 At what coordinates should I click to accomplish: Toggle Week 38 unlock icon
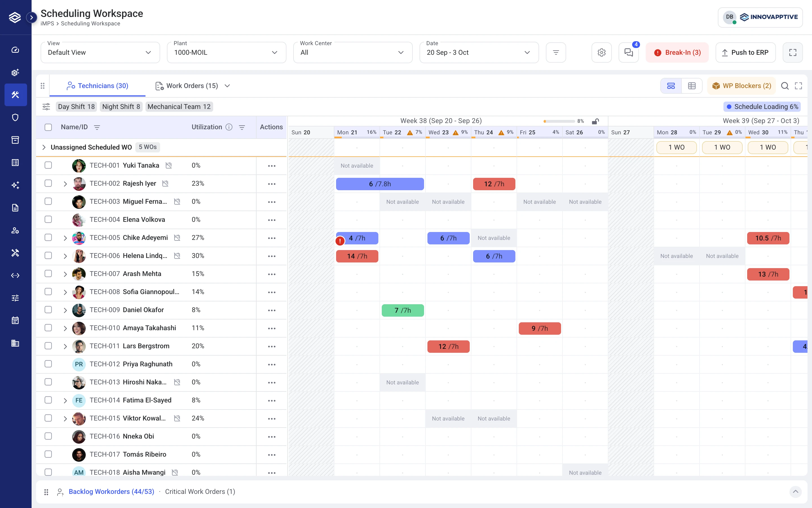[595, 121]
